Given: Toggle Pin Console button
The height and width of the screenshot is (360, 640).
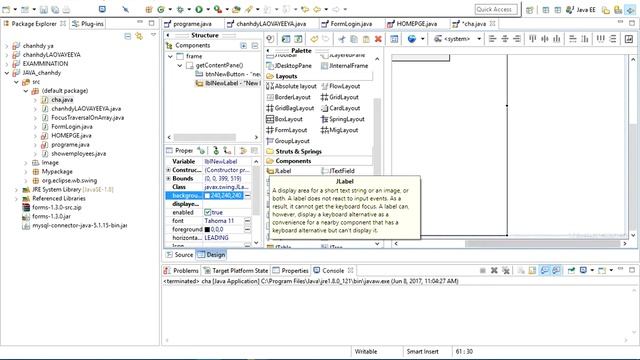Looking at the screenshot, I should tap(571, 270).
